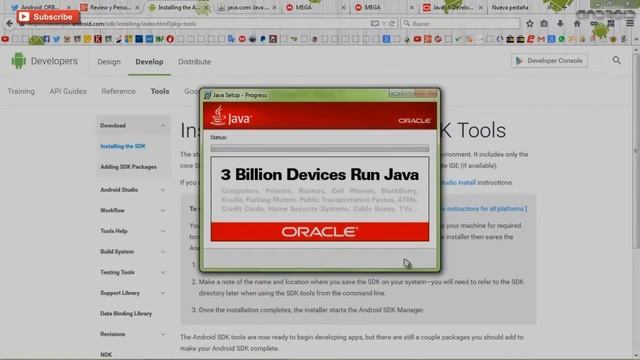Open the WhatsApp bookmark icon
The width and height of the screenshot is (640, 360).
tap(562, 39)
